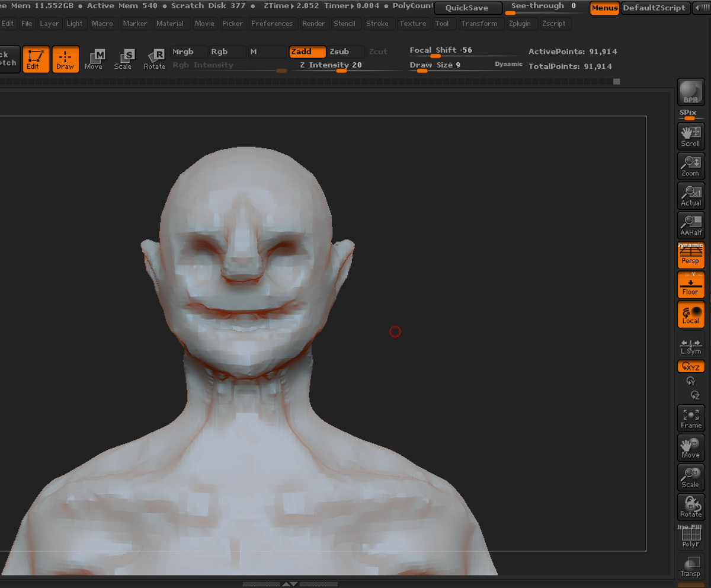This screenshot has height=588, width=711.
Task: Disable Local transformations button
Action: click(691, 314)
